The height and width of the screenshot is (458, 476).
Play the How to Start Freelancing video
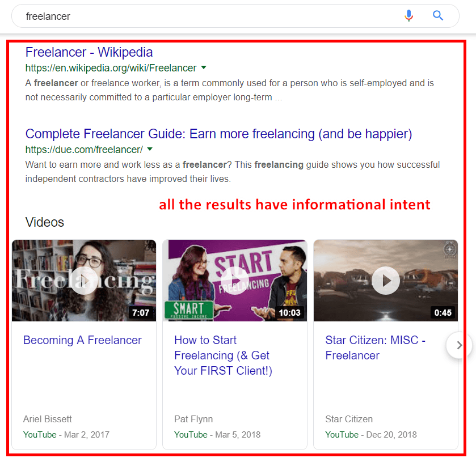[x=234, y=280]
